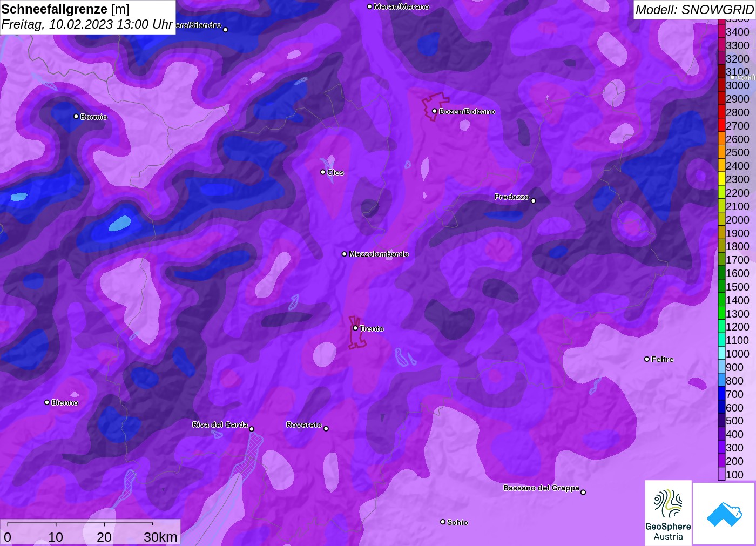Click legend value 1900
Screen dimensions: 756x546
point(738,233)
